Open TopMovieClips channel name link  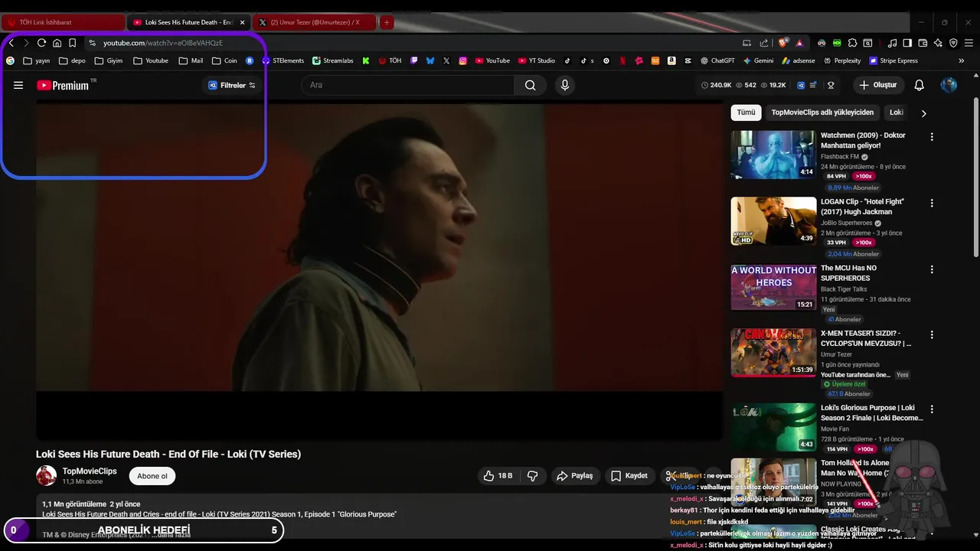90,471
